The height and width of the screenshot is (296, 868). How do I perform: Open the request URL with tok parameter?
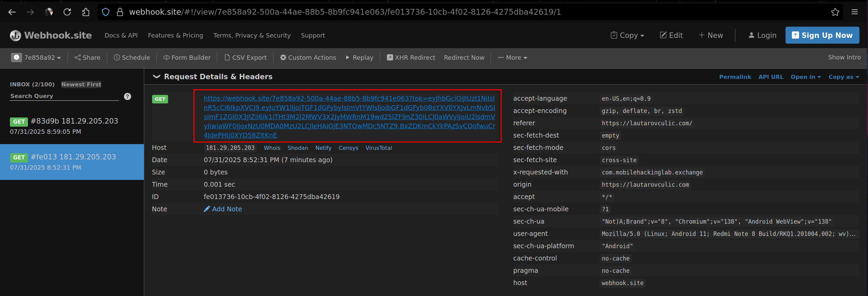(349, 117)
